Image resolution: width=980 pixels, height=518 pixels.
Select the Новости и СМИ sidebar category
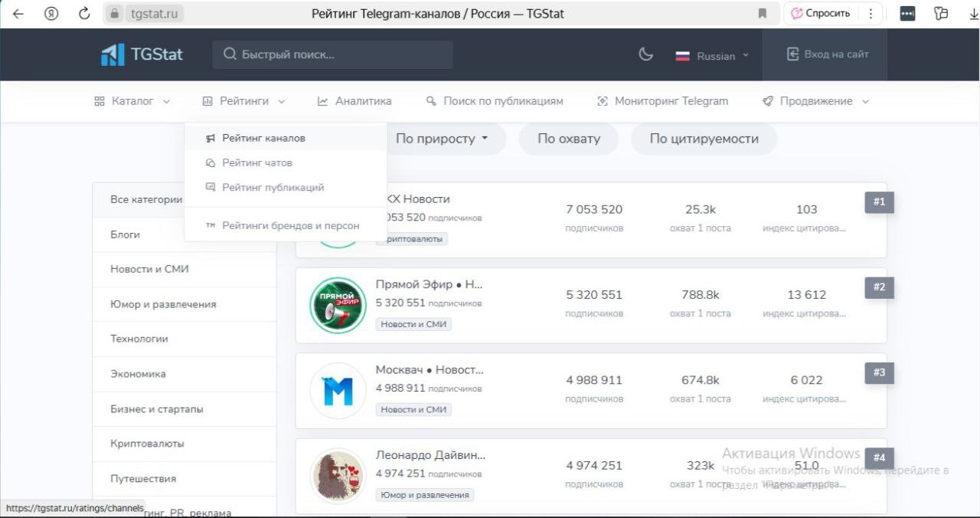(185, 269)
